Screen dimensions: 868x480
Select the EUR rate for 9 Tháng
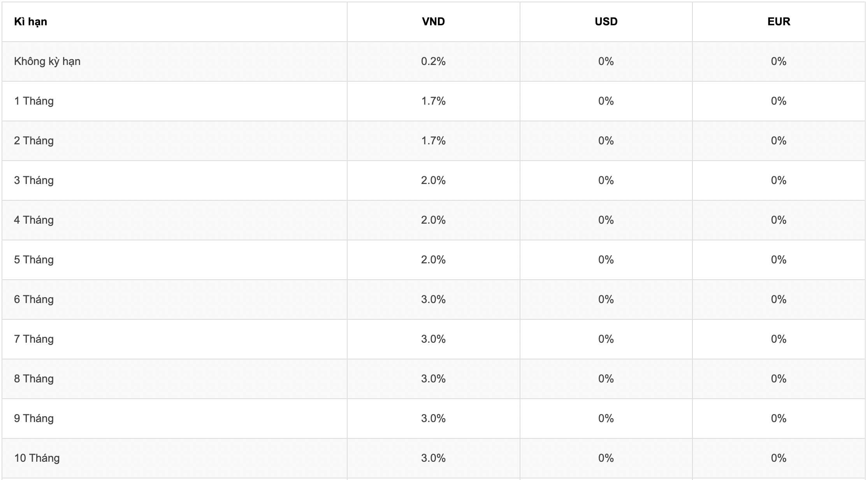point(778,419)
